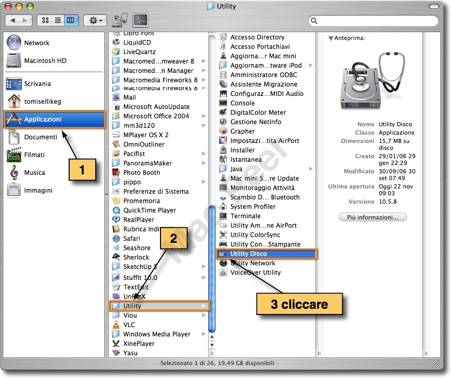451x378 pixels.
Task: Select LiveQuartz application
Action: (x=139, y=52)
